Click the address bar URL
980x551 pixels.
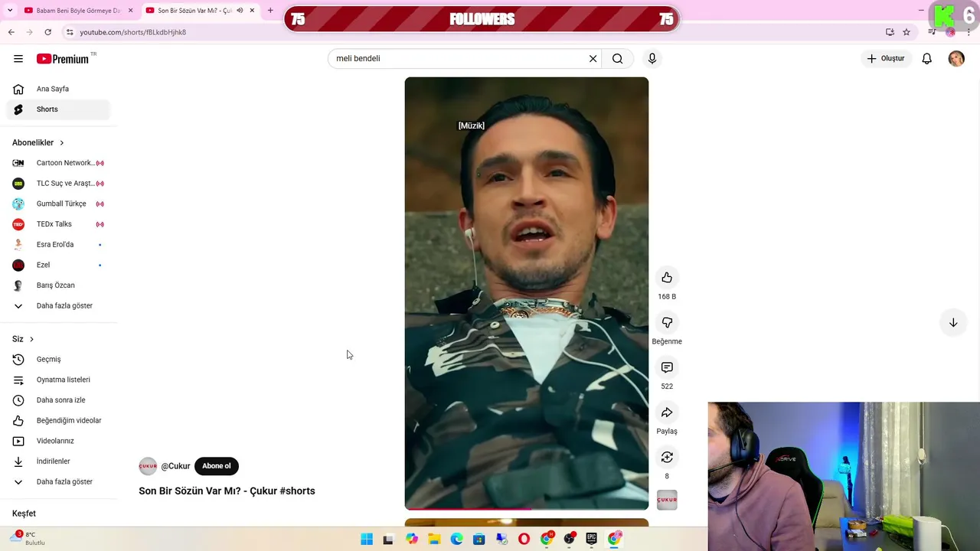pyautogui.click(x=133, y=32)
